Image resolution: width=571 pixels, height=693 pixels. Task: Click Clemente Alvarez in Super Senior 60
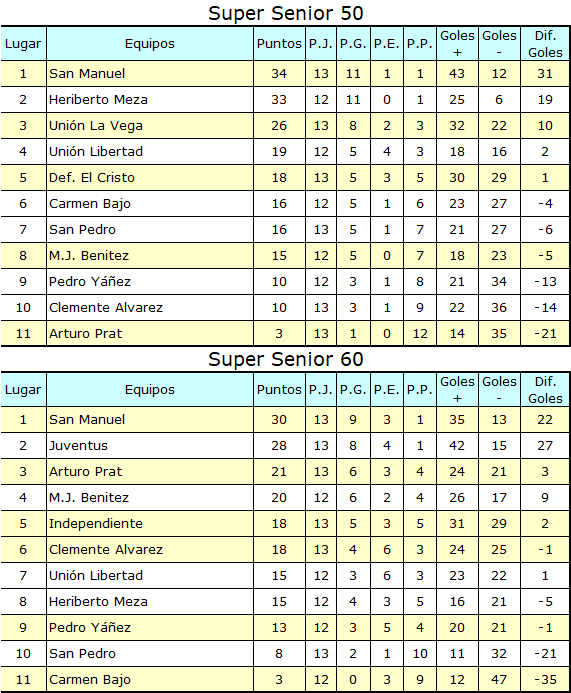point(106,550)
